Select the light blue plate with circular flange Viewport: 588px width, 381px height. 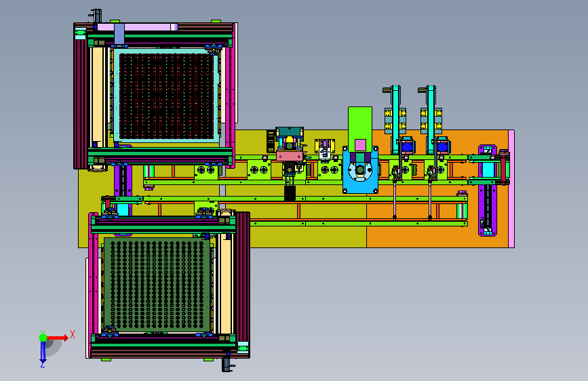click(x=360, y=171)
